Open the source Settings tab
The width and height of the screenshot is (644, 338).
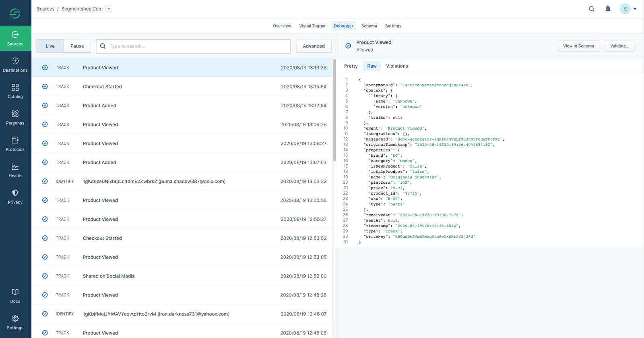[x=393, y=26]
